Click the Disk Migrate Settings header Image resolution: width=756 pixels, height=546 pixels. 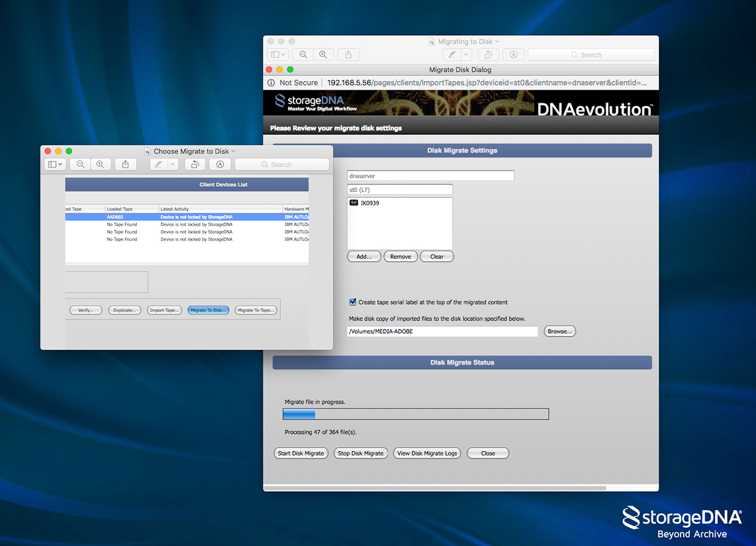(462, 151)
